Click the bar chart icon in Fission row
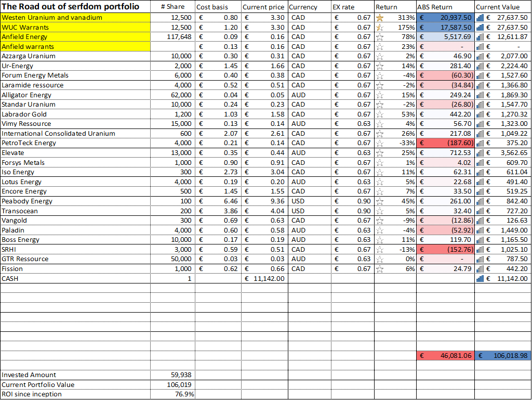Screen dimensions: 532x400 pyautogui.click(x=480, y=269)
